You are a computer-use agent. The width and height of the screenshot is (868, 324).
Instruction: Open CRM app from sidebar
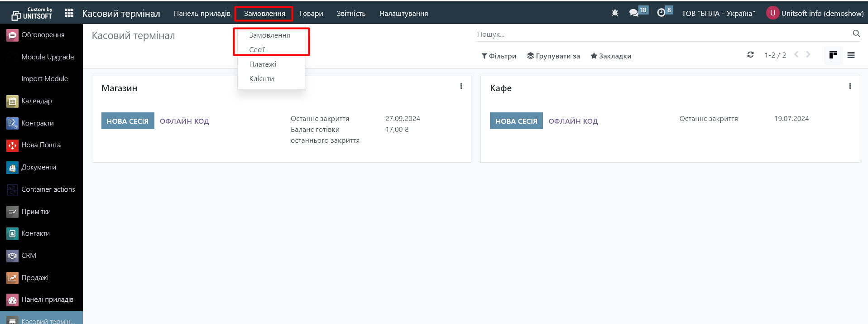point(29,256)
